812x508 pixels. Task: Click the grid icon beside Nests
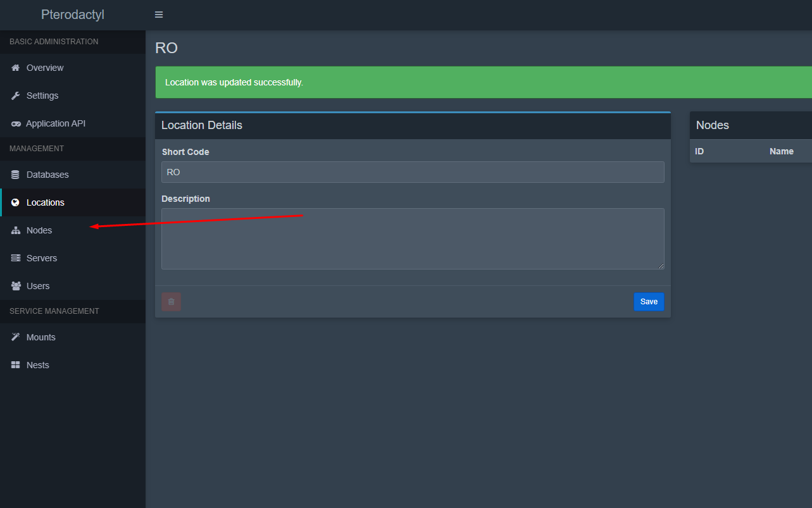click(x=16, y=365)
